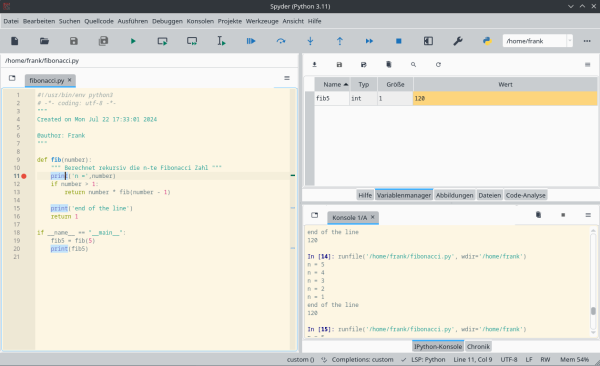The width and height of the screenshot is (600, 366).
Task: Open file using the folder icon
Action: (44, 41)
